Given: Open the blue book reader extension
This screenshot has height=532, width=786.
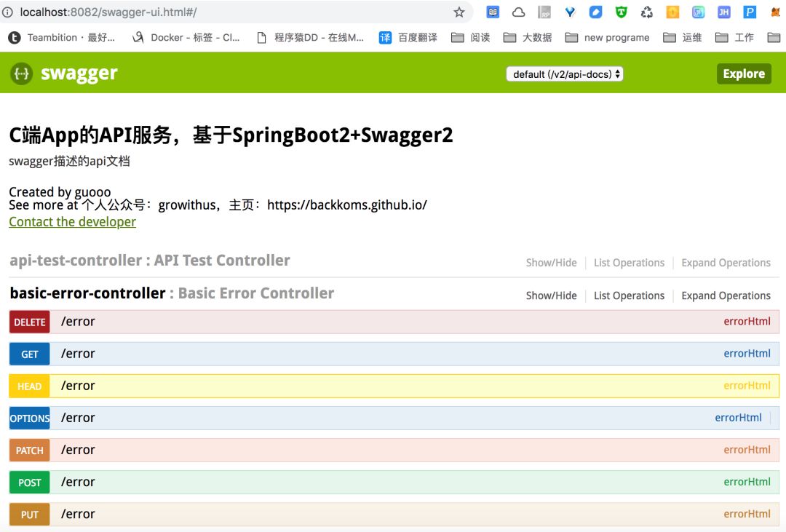Looking at the screenshot, I should [x=493, y=12].
